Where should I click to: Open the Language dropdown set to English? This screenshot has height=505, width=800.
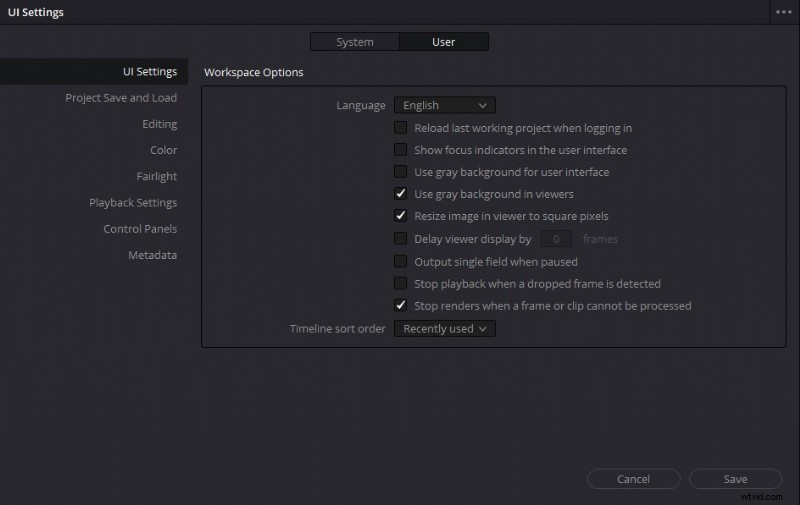click(444, 105)
